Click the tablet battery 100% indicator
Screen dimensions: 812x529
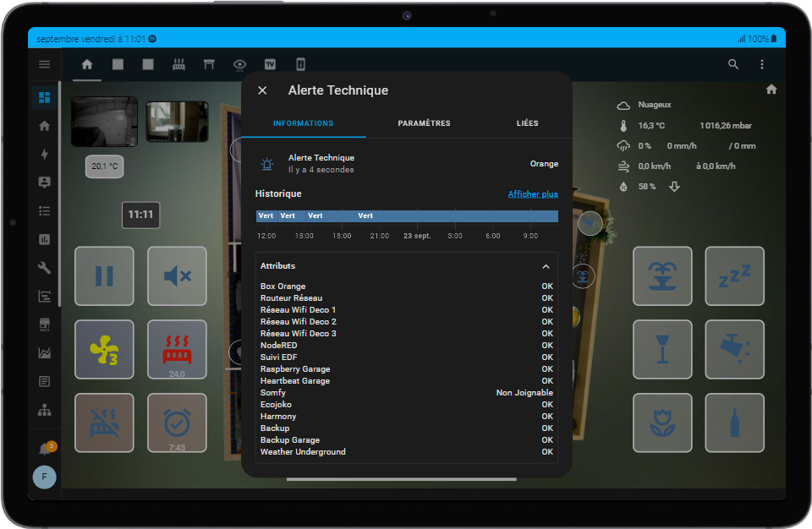762,39
